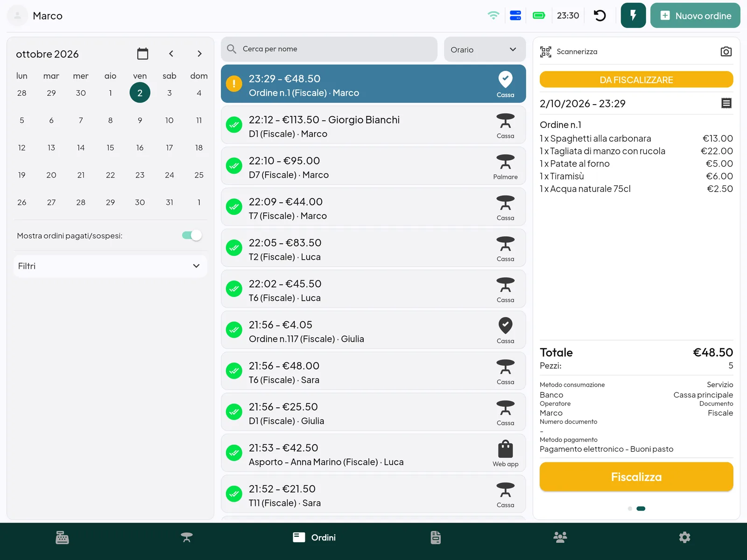
Task: Click the lightning bolt quick action button
Action: (x=633, y=15)
